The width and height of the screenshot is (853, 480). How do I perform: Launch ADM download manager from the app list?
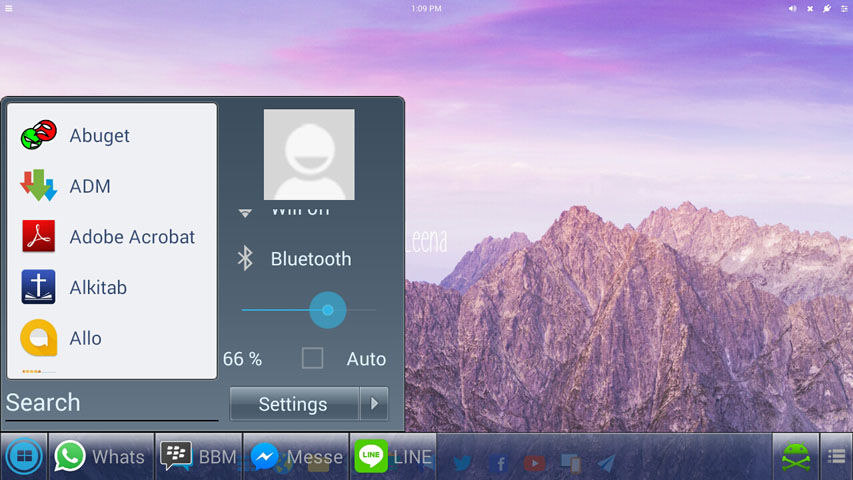point(112,186)
